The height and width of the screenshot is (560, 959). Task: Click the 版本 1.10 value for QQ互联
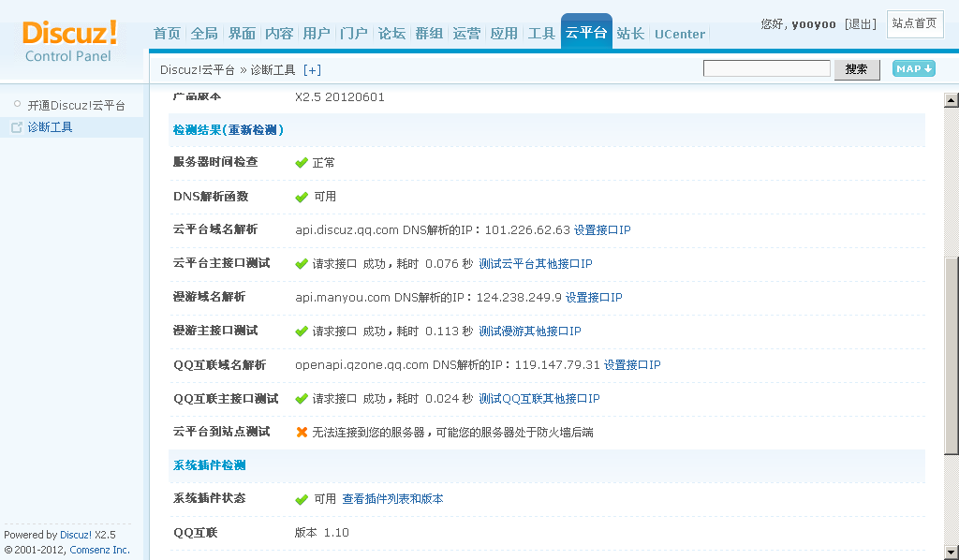(x=322, y=533)
